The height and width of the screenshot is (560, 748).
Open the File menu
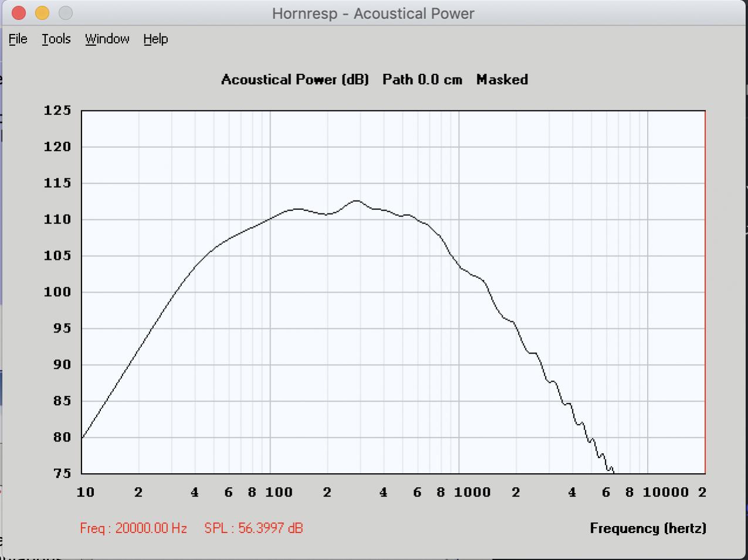[x=18, y=39]
